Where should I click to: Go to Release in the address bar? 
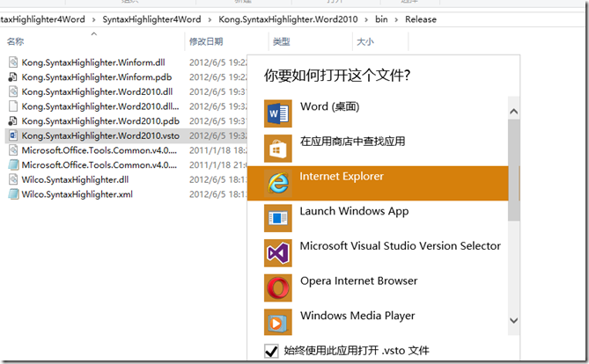coord(421,19)
